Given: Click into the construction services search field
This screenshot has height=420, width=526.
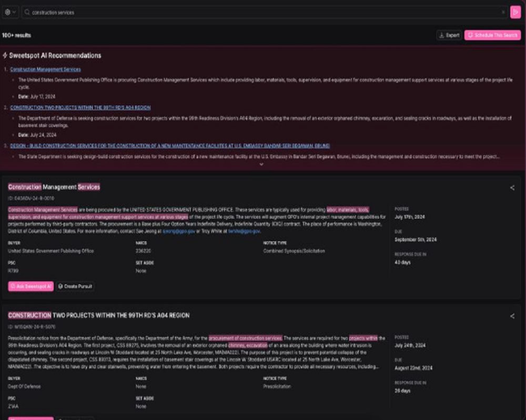Looking at the screenshot, I should [x=265, y=13].
